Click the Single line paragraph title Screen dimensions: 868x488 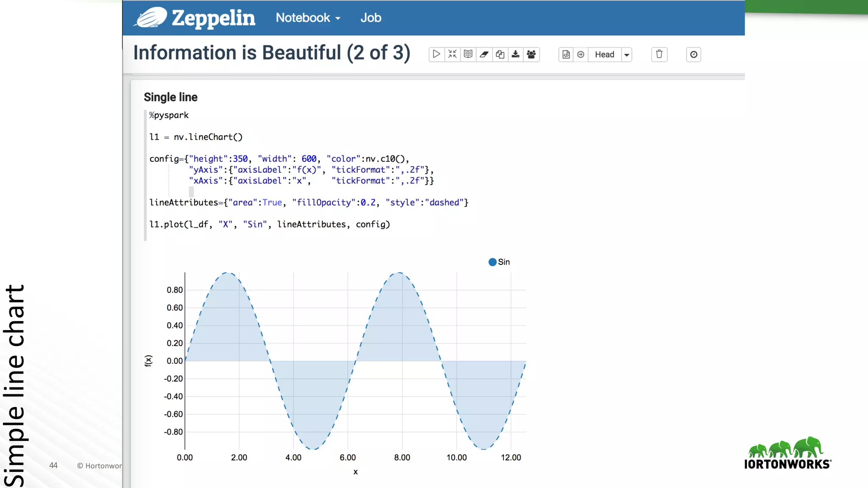coord(170,97)
